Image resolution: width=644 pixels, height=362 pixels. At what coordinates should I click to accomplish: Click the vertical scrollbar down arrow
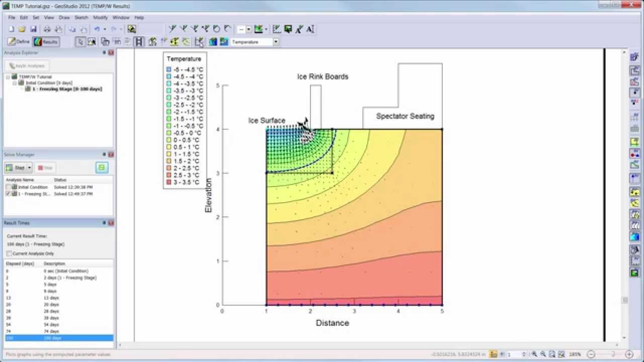coord(624,338)
